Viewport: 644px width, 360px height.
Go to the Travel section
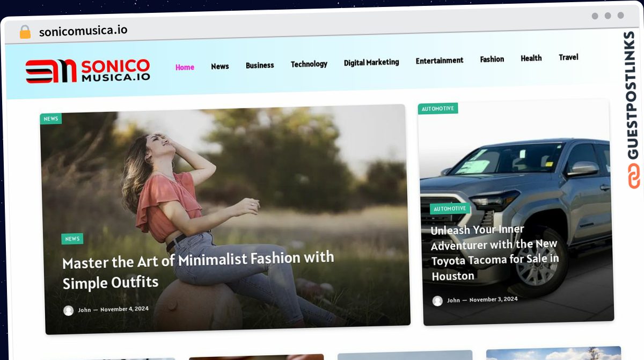pos(568,57)
